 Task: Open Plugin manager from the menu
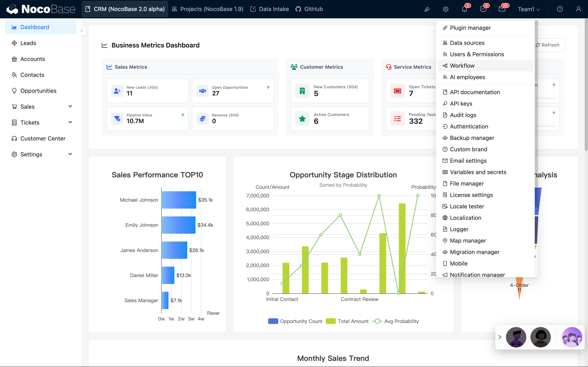(470, 28)
